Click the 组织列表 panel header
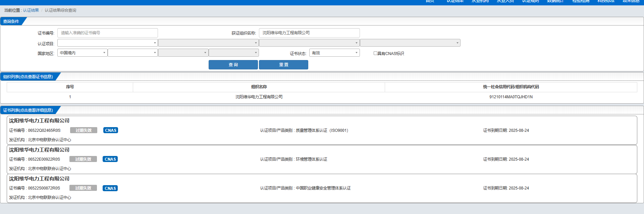 click(28, 77)
